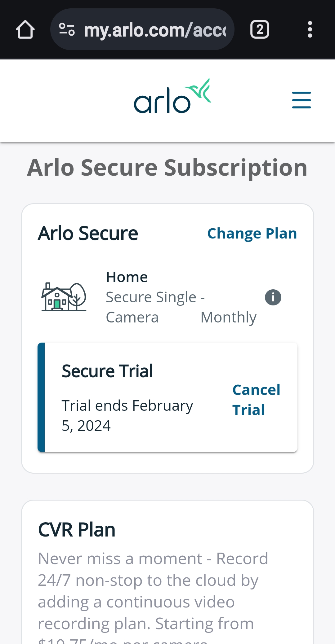Tap the my.arlo.com address bar

pyautogui.click(x=142, y=30)
